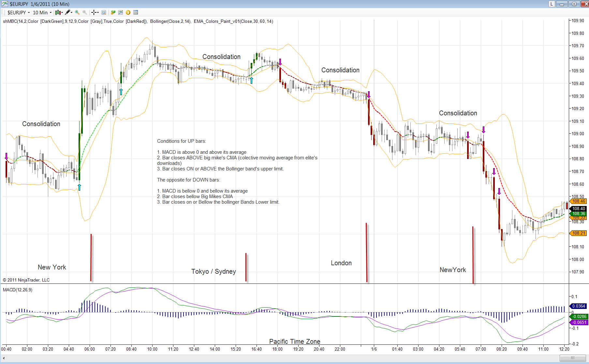Open the Data Box icon in the toolbar

pyautogui.click(x=104, y=12)
